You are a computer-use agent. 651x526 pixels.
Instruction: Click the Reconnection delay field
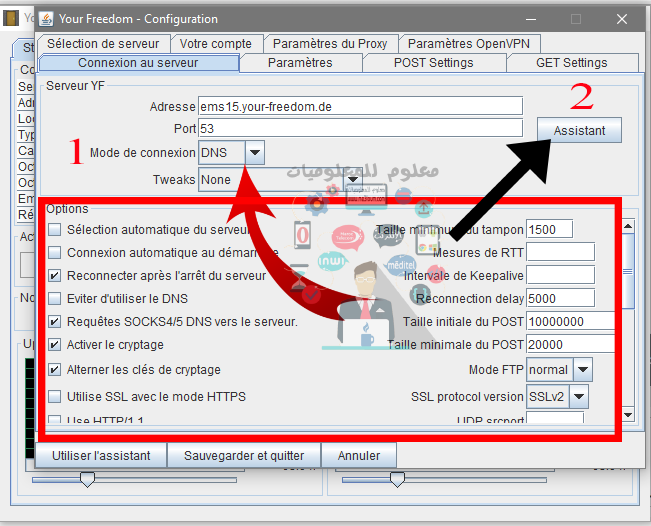pyautogui.click(x=560, y=298)
